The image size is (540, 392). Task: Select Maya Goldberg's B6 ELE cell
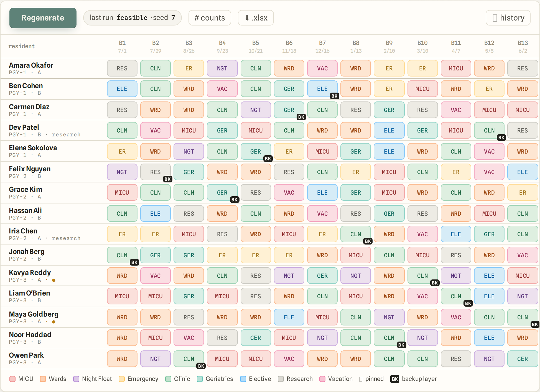pos(289,317)
